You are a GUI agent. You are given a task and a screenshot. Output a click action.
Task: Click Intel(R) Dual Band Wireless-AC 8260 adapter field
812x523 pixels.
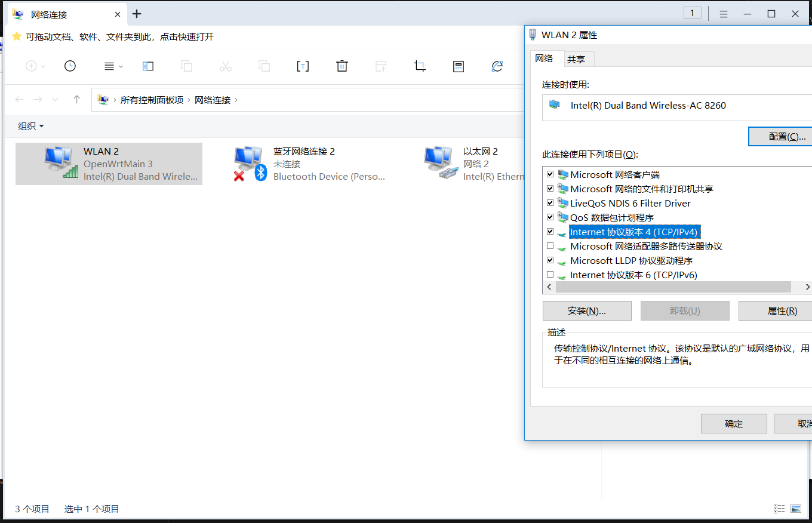pos(677,107)
